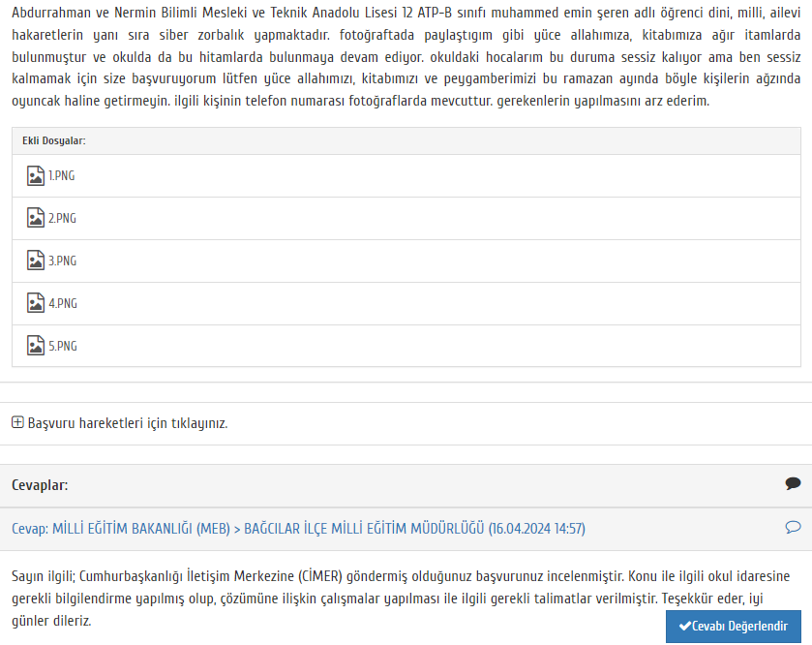Click the 'Başvuru hareketleri için tıklayınız' text
This screenshot has height=645, width=812.
click(x=128, y=423)
